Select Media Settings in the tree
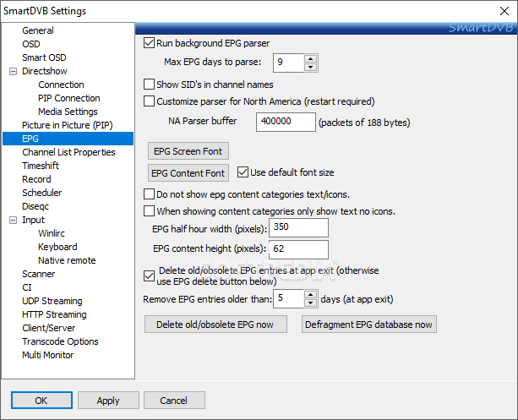The image size is (518, 420). pos(68,112)
